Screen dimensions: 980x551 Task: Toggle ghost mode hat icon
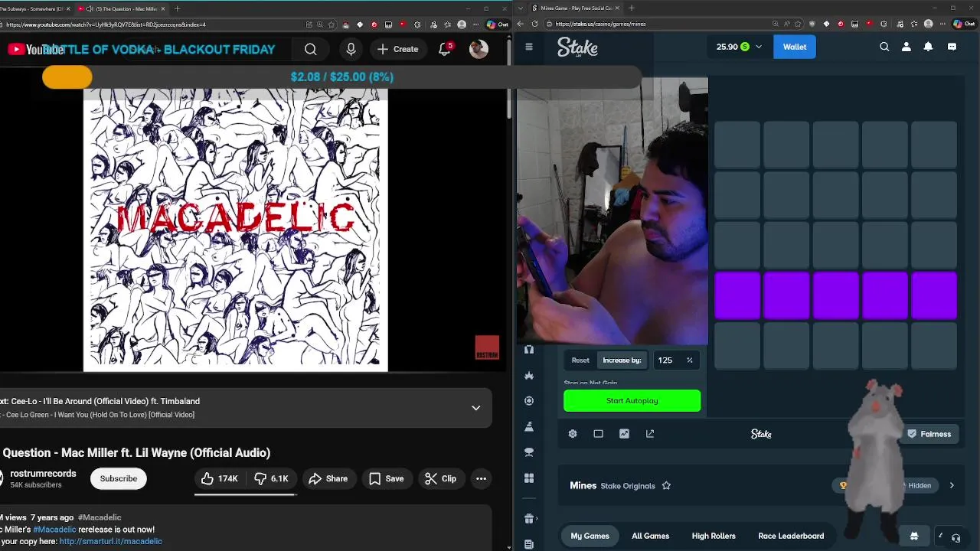(x=913, y=536)
